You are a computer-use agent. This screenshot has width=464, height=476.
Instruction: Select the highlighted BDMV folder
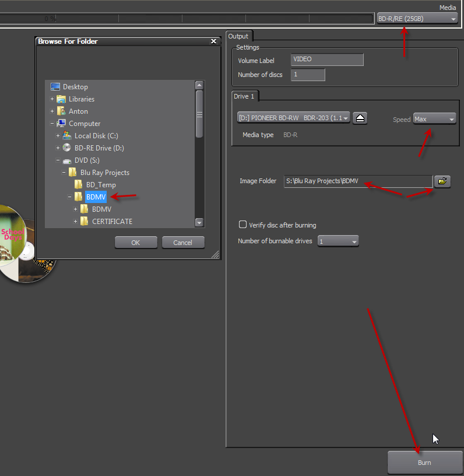96,197
